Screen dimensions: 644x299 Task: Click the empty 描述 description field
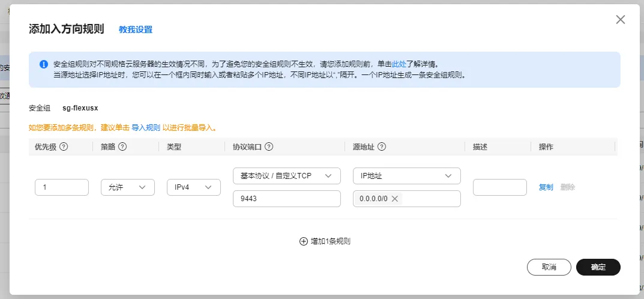coord(499,187)
